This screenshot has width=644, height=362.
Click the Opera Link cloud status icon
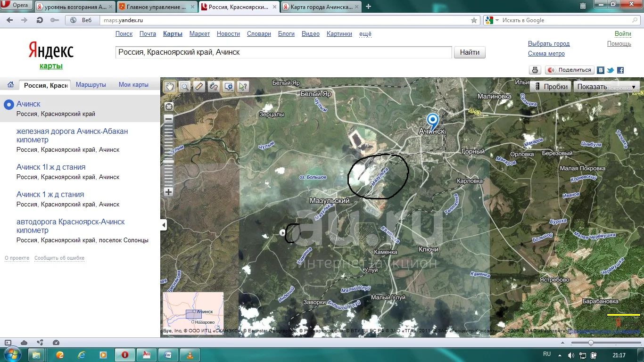(24, 343)
